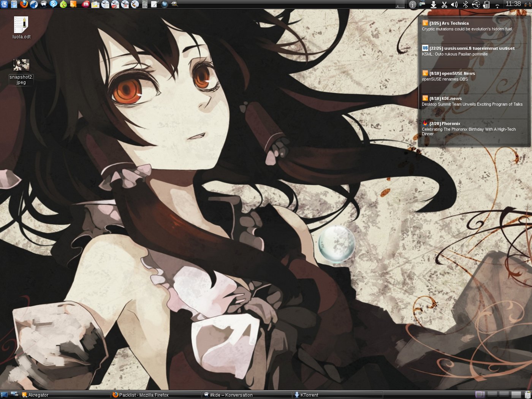Screen dimensions: 532x399
Task: Open the KDE.news feed entry
Action: click(474, 101)
